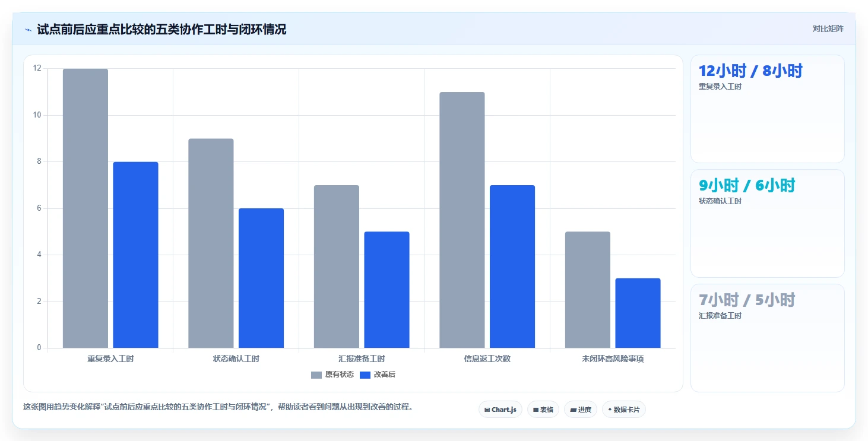868x441 pixels.
Task: Click the y-axis value 6
Action: point(39,208)
